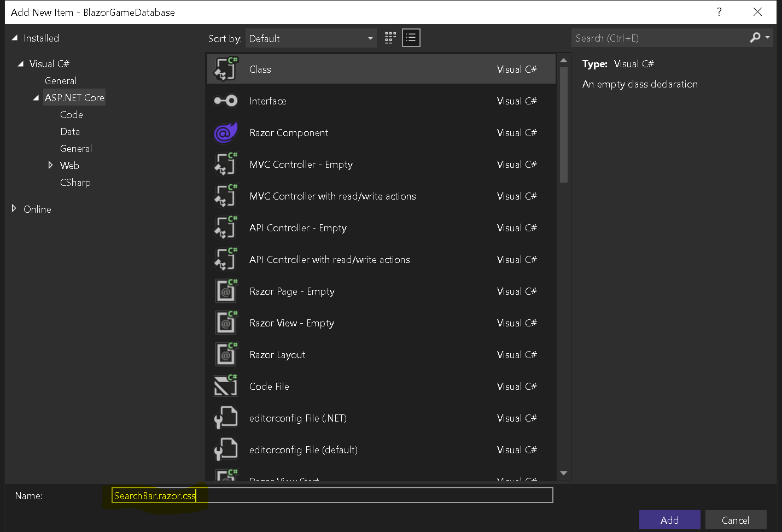The width and height of the screenshot is (782, 532).
Task: Switch to list view mode
Action: tap(411, 38)
